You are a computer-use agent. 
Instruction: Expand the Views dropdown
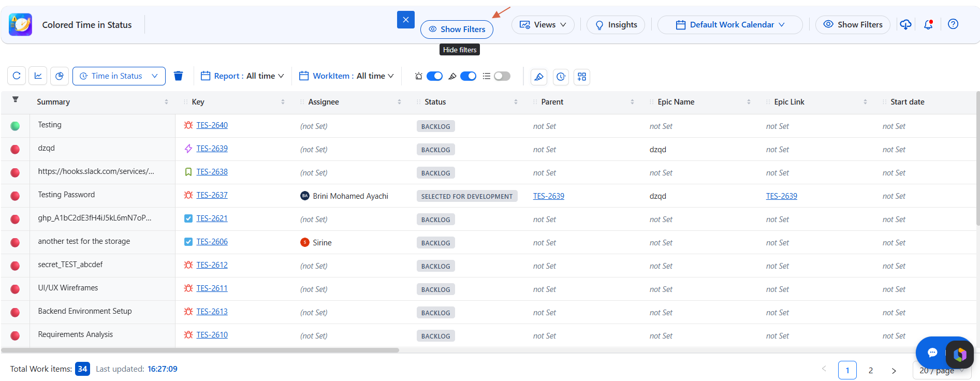[x=543, y=25]
